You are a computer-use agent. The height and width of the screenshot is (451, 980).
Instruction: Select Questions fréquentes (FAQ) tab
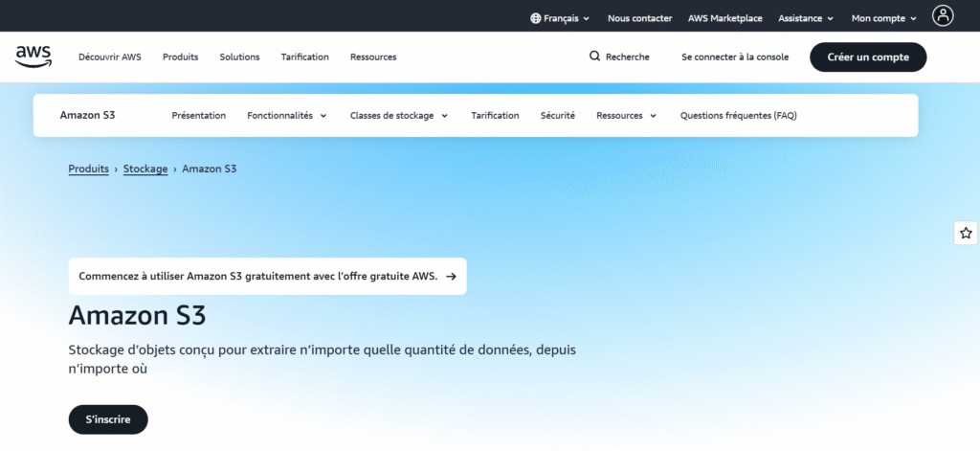[x=738, y=116]
